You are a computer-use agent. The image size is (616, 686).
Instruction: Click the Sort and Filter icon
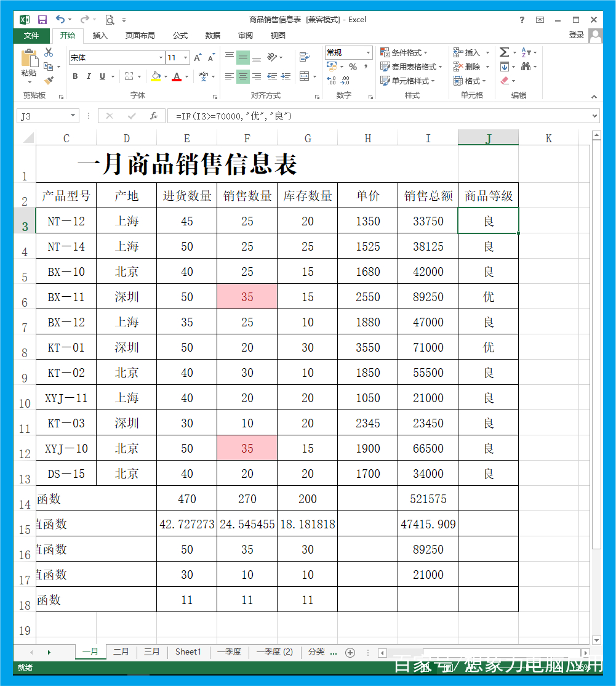click(x=526, y=52)
